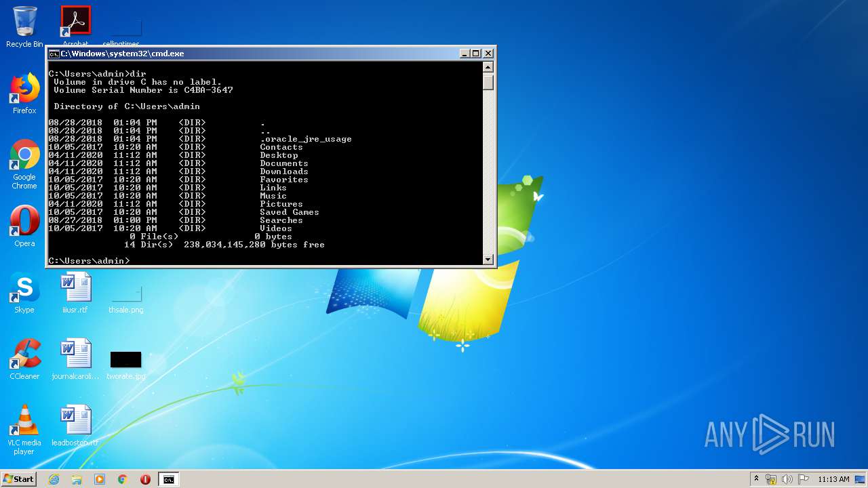This screenshot has height=488, width=868.
Task: Select the leadboston.rtf document icon
Action: [x=75, y=426]
